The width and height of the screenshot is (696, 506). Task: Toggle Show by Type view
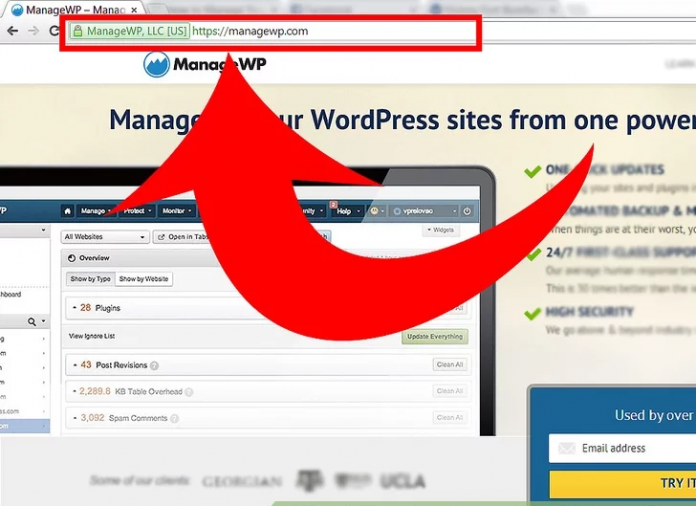[90, 279]
